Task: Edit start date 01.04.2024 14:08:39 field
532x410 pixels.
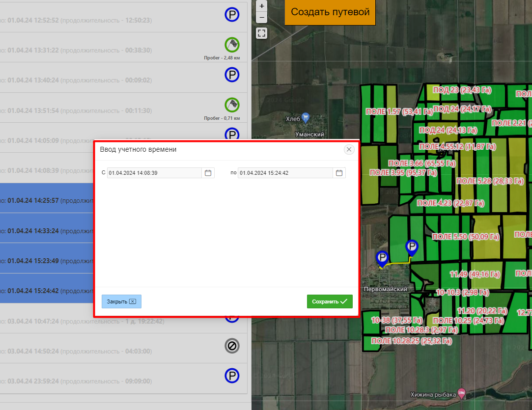Action: pos(154,173)
